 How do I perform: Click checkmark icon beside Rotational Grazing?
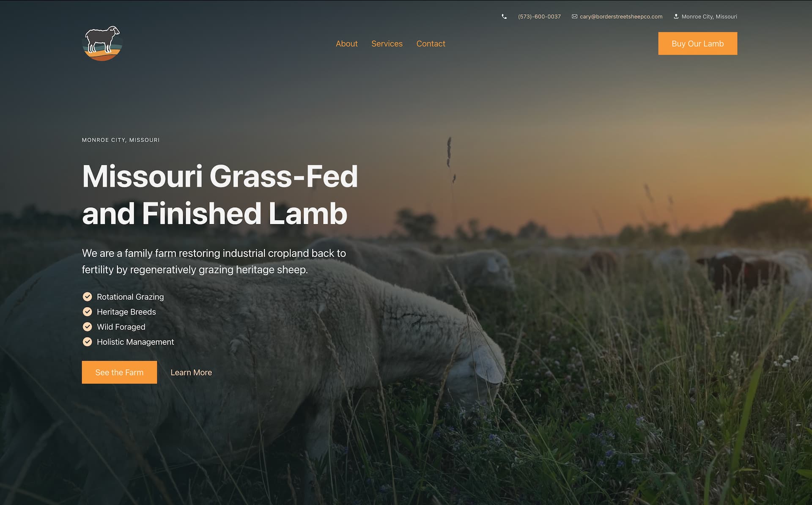click(87, 296)
